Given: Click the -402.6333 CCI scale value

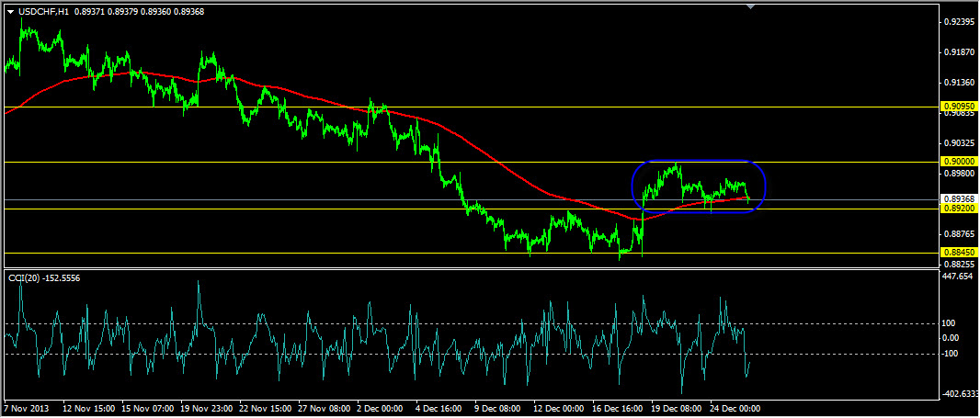Looking at the screenshot, I should coord(961,393).
